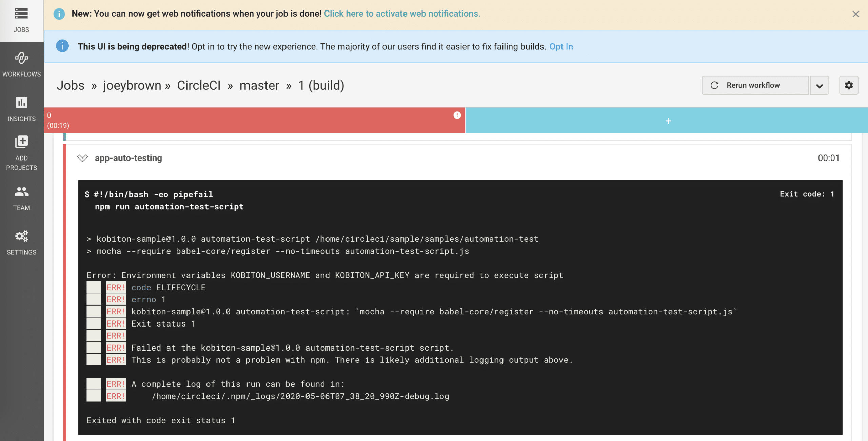The height and width of the screenshot is (441, 868).
Task: Click the project settings gear button
Action: point(848,85)
